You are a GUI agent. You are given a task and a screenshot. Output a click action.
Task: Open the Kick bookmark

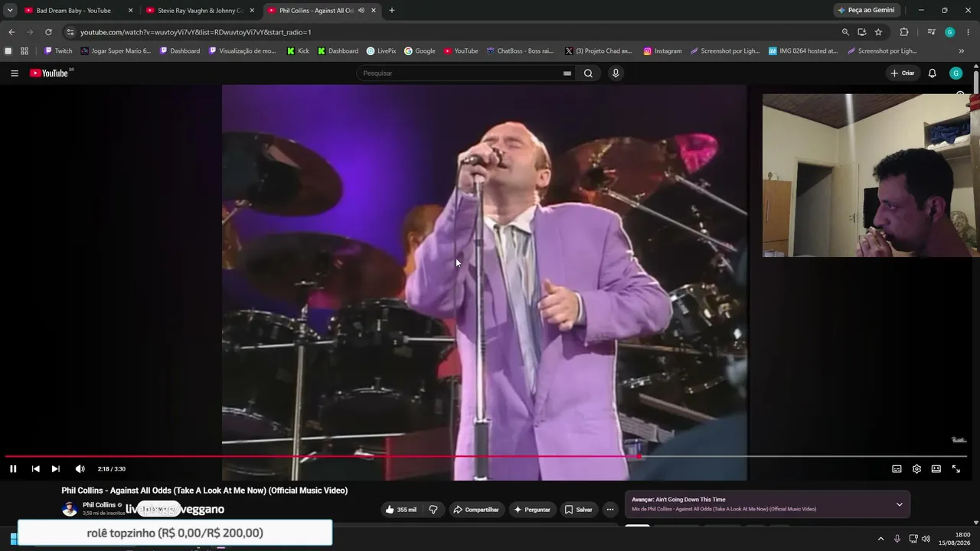pos(298,51)
